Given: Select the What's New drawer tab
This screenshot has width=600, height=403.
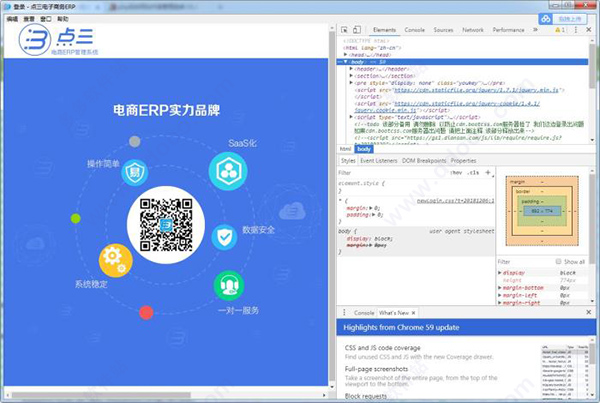Looking at the screenshot, I should pos(394,313).
